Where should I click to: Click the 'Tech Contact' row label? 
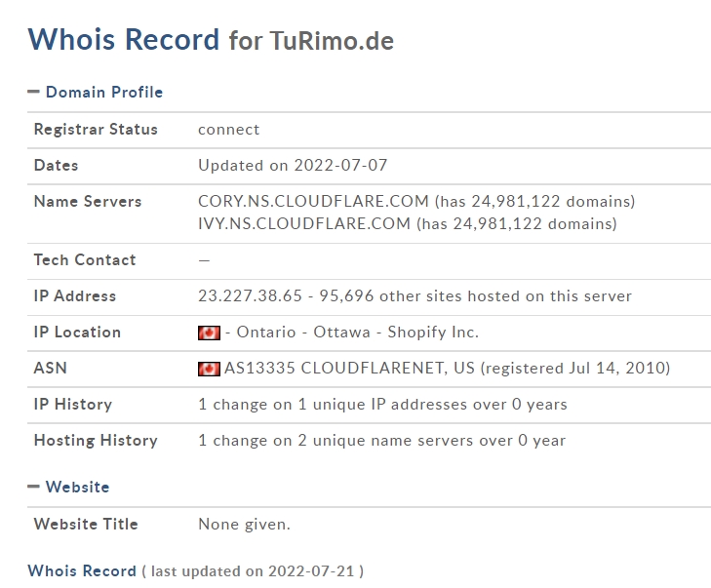[x=85, y=259]
